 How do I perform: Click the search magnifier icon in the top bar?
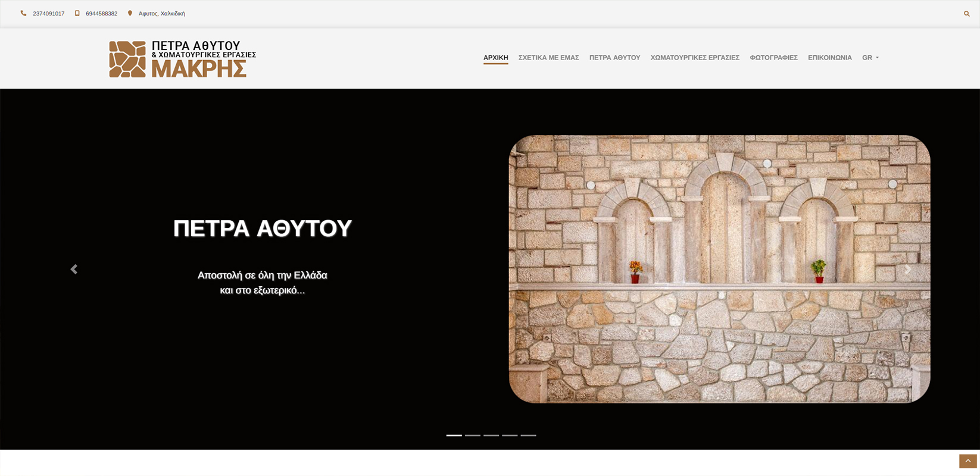click(966, 14)
